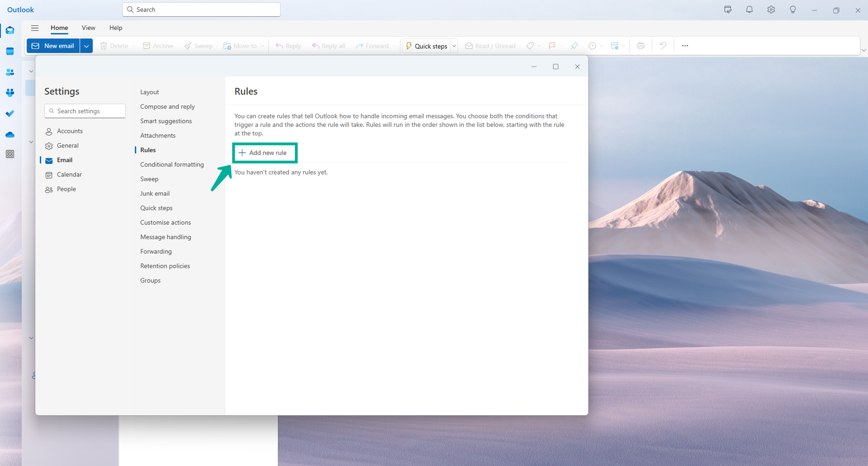Select the Forwarding settings option

[156, 251]
